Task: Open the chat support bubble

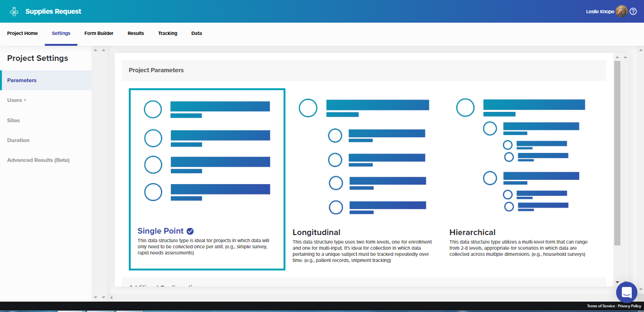Action: click(627, 292)
